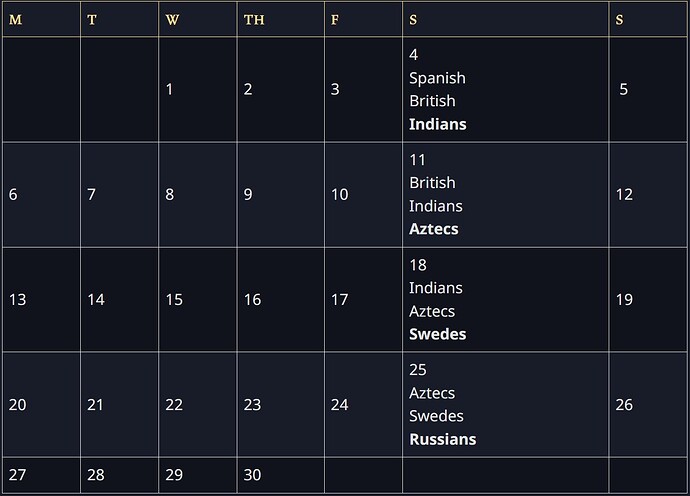
Task: Click the bold Swedes entry on the 18th
Action: pos(437,334)
